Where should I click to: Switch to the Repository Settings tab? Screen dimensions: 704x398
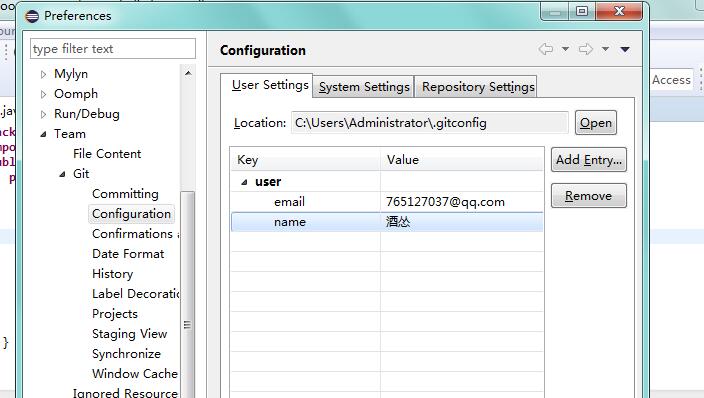click(477, 86)
